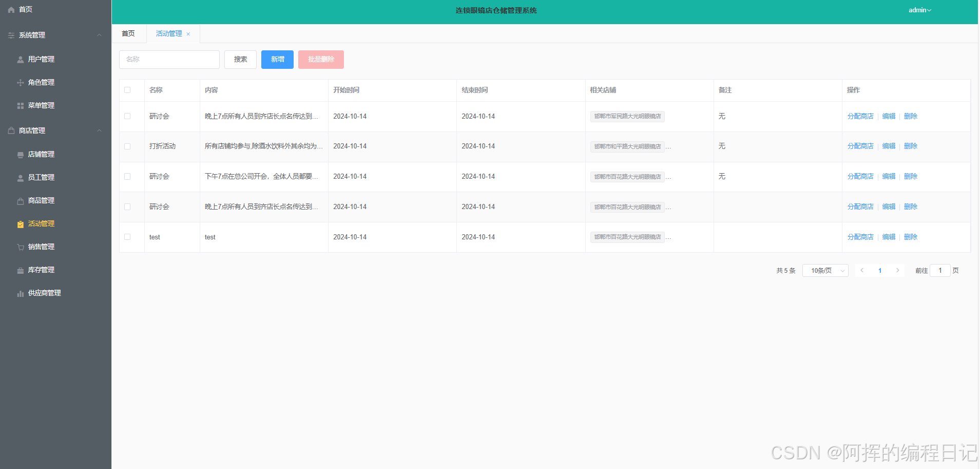
Task: Click the 库存管理 box icon
Action: (x=21, y=270)
